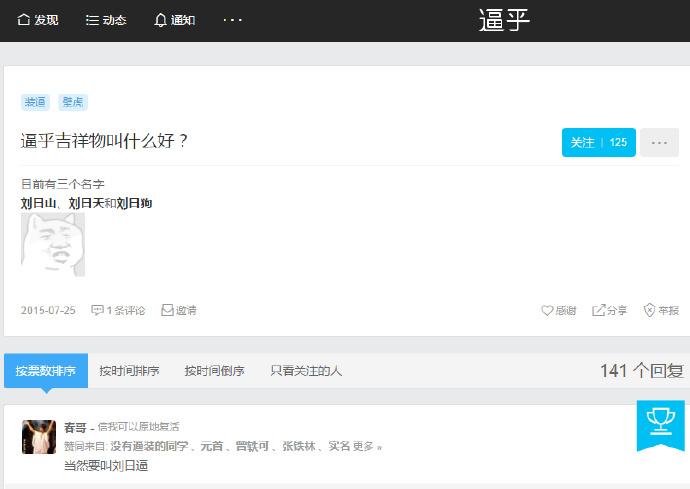Open the question's gray more-options button
The height and width of the screenshot is (489, 690).
tap(659, 142)
